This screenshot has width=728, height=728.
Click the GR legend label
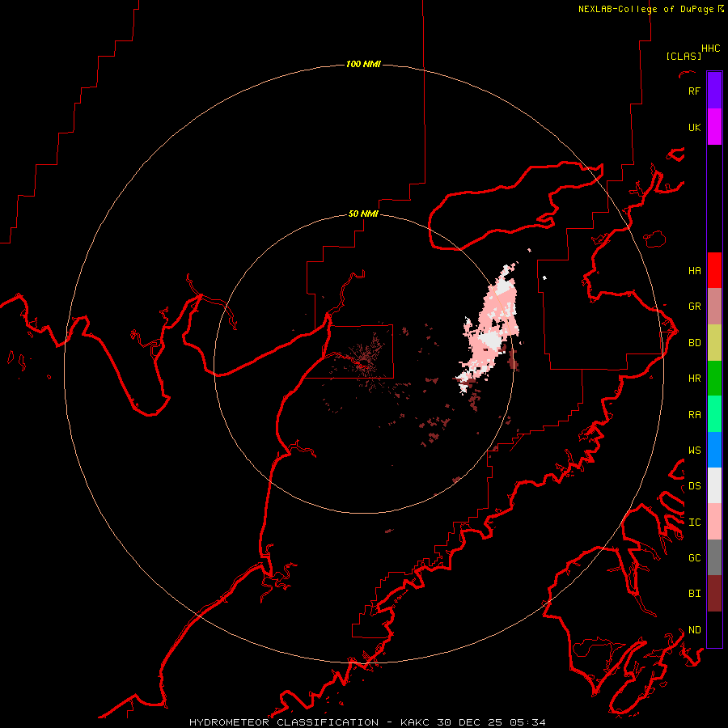[x=694, y=307]
